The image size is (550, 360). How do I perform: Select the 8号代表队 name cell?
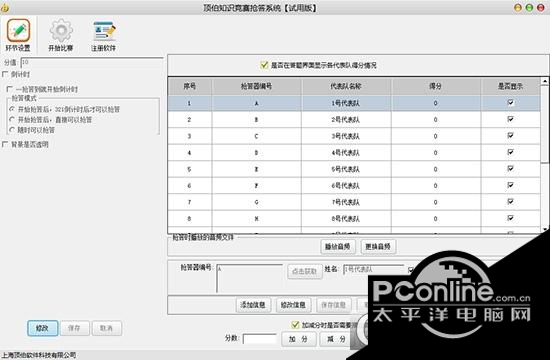pos(346,219)
